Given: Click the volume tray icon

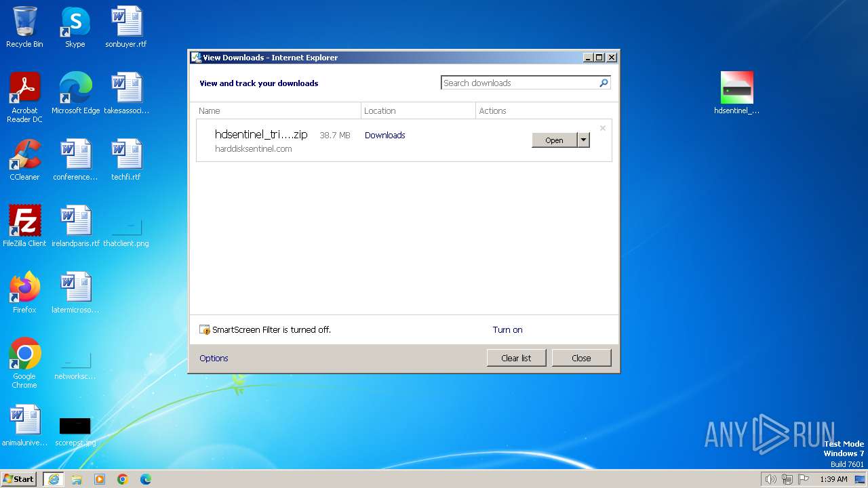Looking at the screenshot, I should (x=770, y=479).
